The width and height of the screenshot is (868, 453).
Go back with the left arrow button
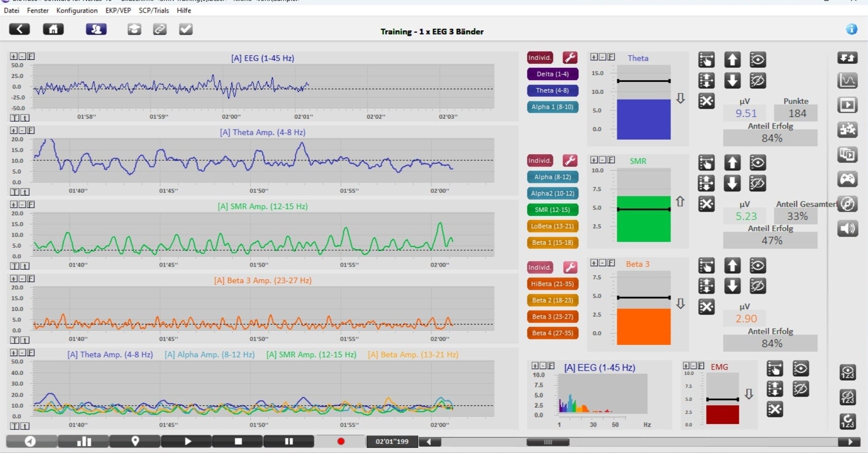pos(19,29)
